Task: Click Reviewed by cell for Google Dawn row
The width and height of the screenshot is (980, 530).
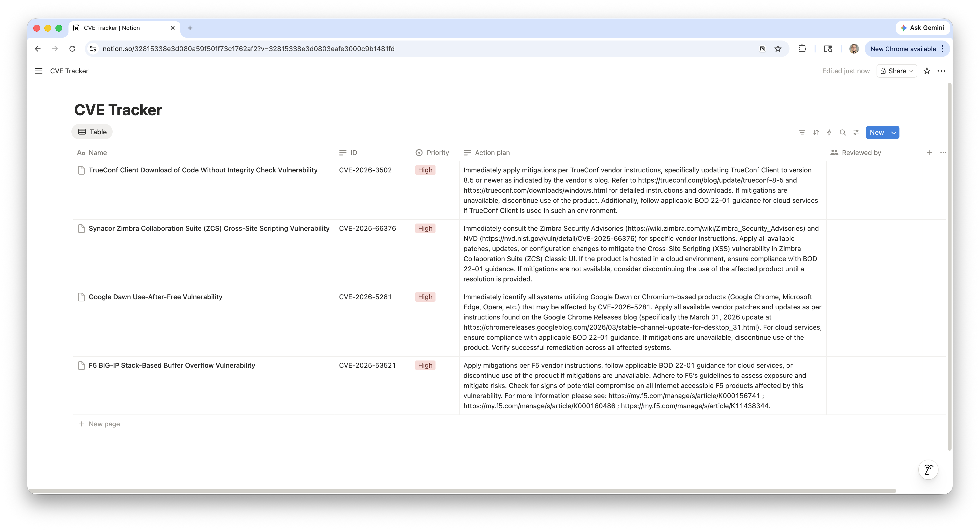Action: (x=874, y=322)
